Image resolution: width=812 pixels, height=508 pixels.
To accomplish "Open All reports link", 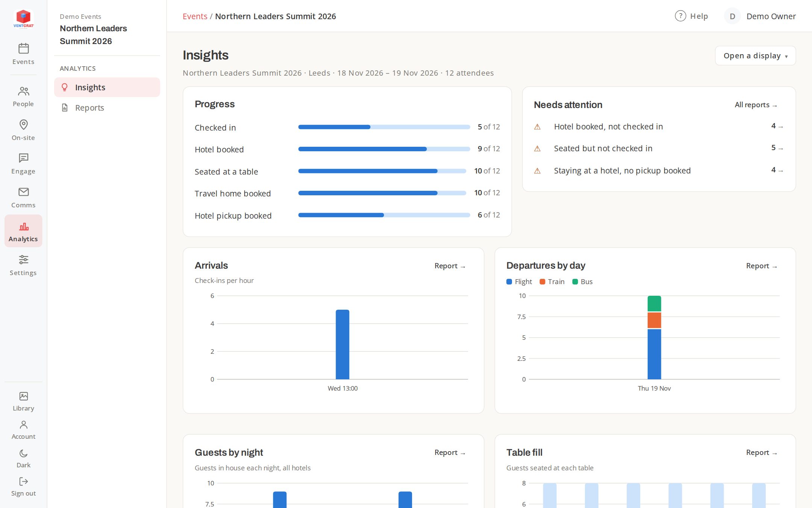I will 756,105.
